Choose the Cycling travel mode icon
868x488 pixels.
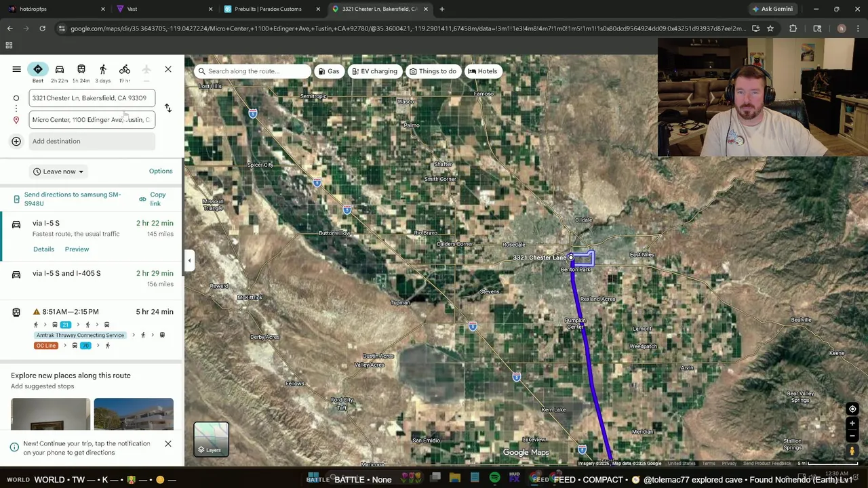(125, 69)
